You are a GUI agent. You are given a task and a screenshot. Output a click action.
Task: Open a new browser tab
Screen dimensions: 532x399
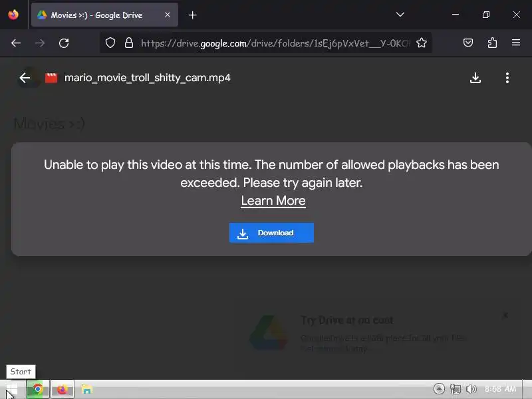[x=193, y=15]
